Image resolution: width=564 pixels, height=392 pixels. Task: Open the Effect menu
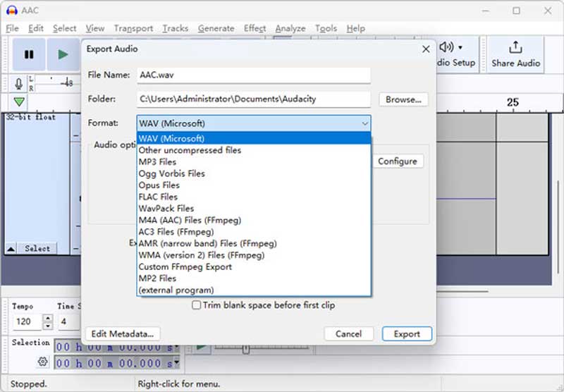pyautogui.click(x=255, y=28)
